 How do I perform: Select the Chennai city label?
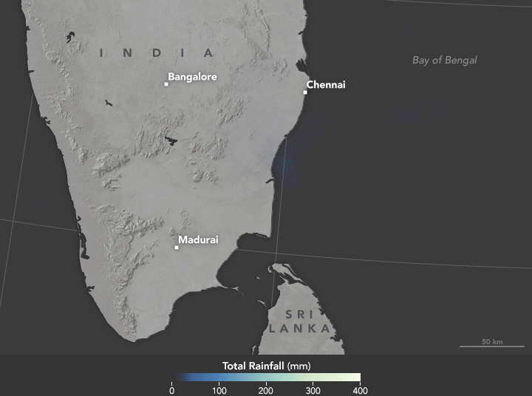click(x=326, y=85)
